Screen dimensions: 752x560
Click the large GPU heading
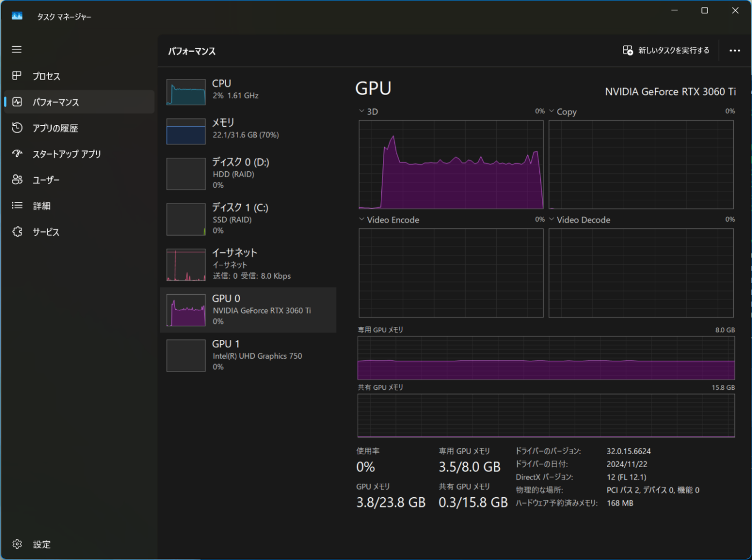coord(373,89)
